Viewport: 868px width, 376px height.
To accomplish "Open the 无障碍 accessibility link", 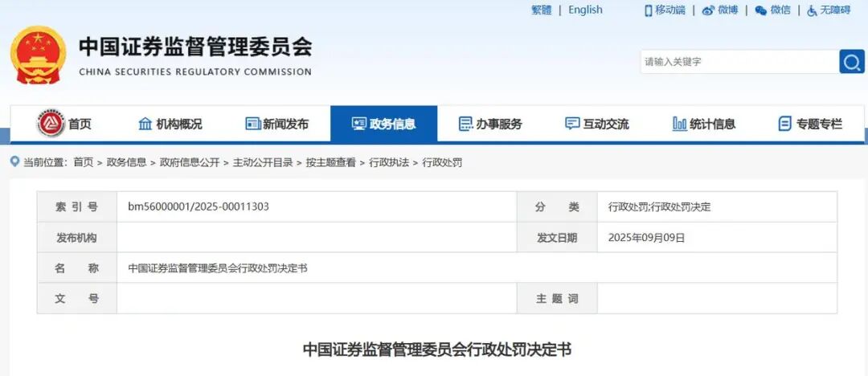I will (835, 10).
